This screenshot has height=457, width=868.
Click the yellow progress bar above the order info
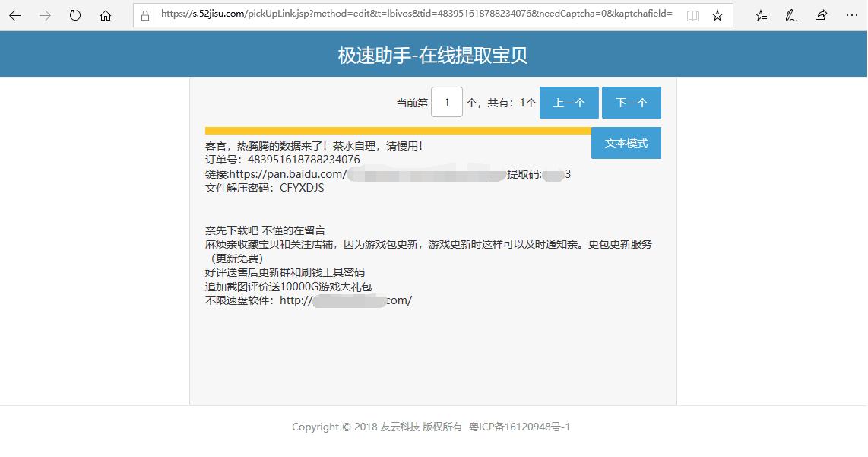[395, 129]
